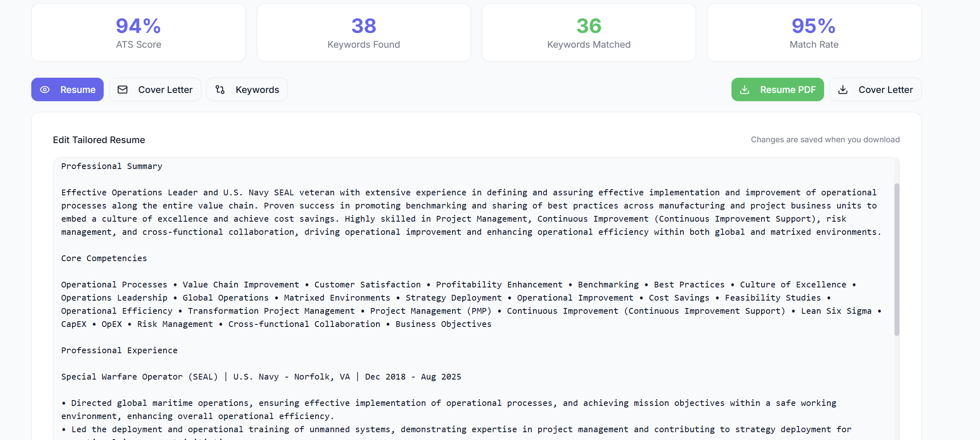
Task: Switch to the Cover Letter tab
Action: tap(165, 90)
